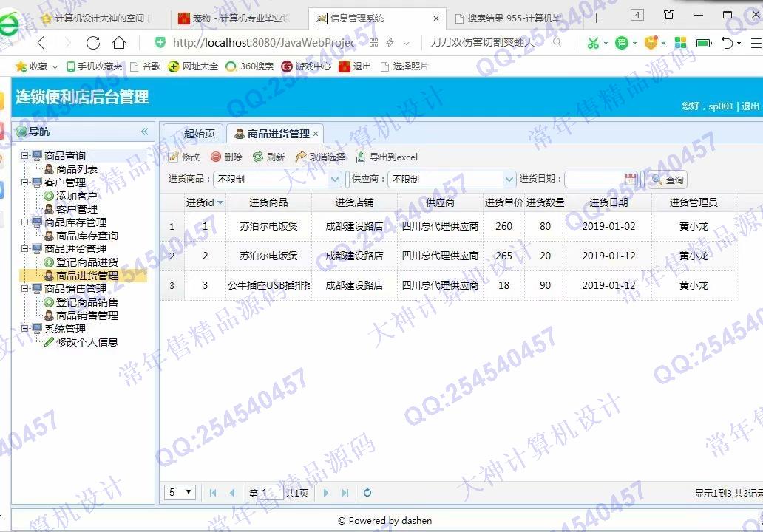Open the page size dropdown
Viewport: 763px width, 532px height.
[x=189, y=492]
